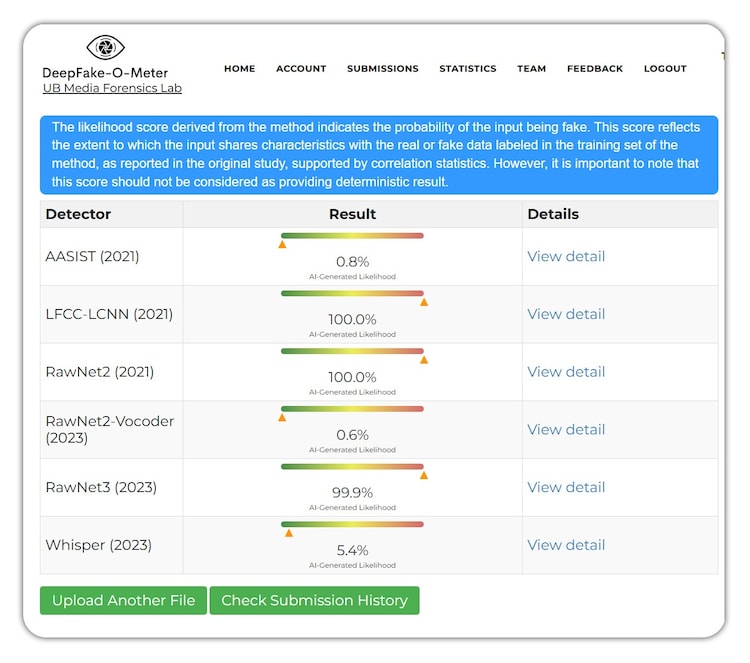Open the TEAM page
750x663 pixels.
click(x=531, y=69)
